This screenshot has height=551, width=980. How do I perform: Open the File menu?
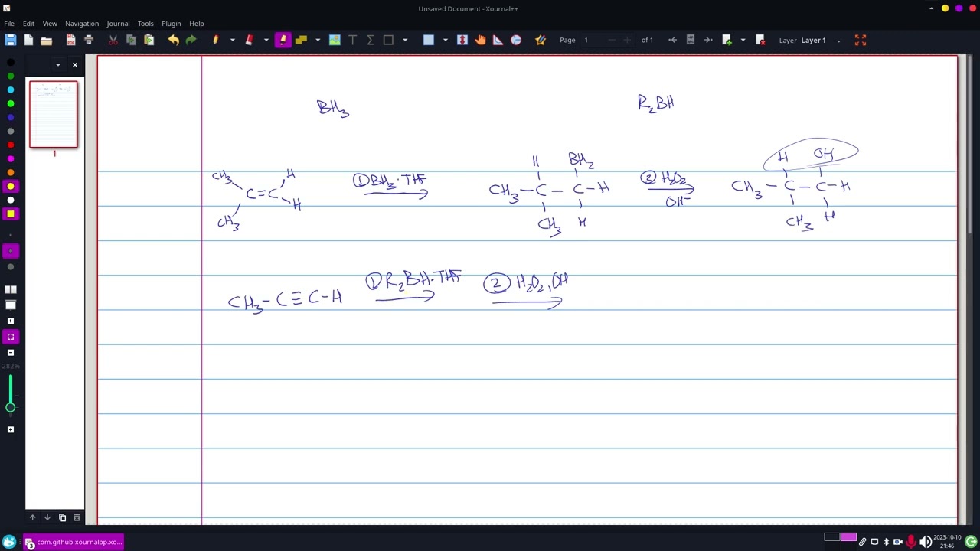pos(9,24)
